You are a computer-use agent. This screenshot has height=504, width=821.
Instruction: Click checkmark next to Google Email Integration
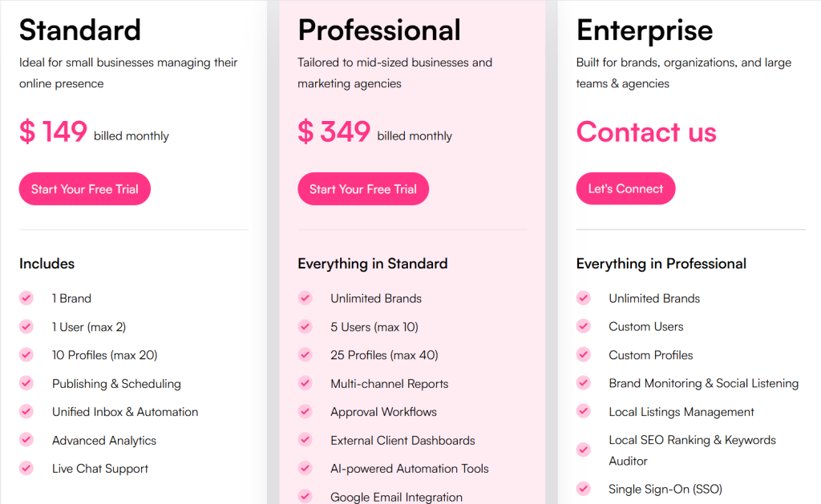305,497
